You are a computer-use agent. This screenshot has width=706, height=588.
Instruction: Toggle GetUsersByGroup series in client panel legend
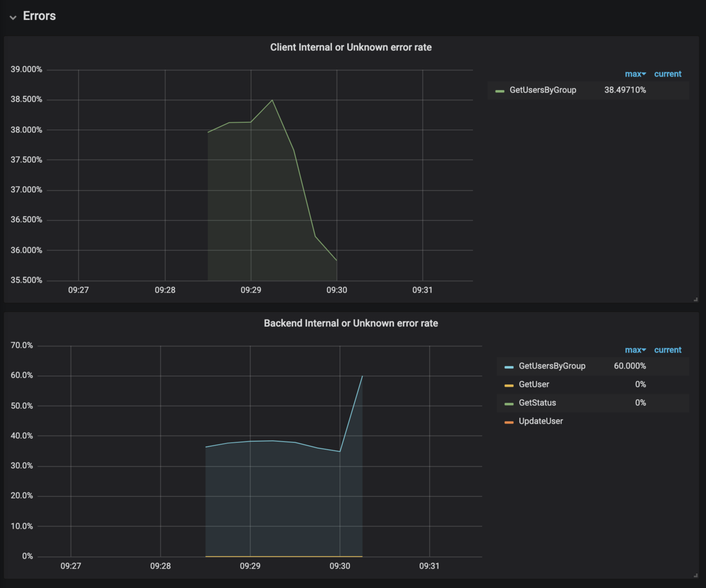point(542,90)
